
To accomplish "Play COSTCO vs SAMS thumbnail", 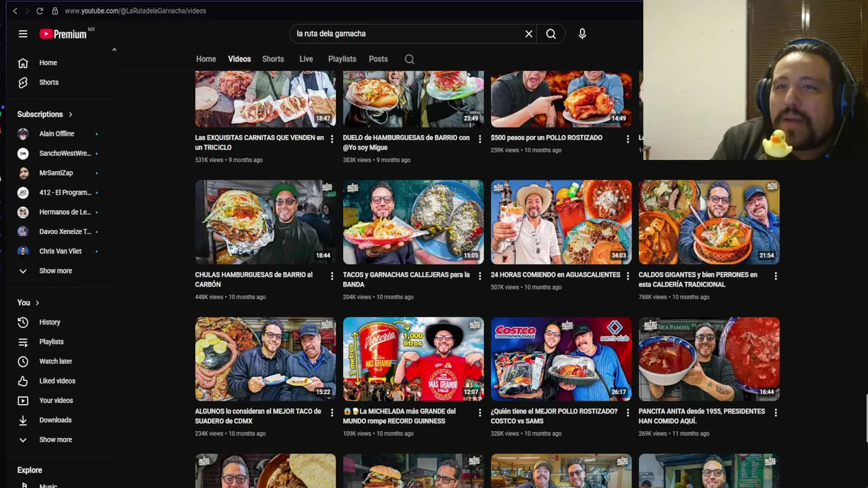I will coord(561,359).
